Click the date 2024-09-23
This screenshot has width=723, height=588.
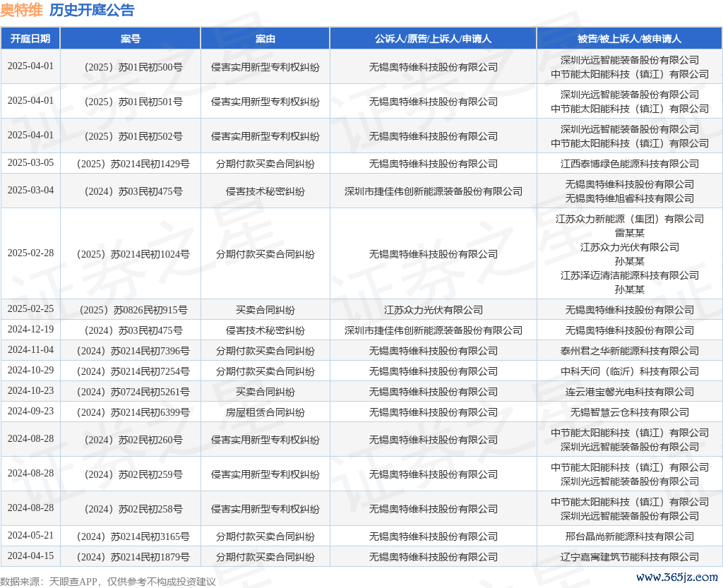point(30,411)
